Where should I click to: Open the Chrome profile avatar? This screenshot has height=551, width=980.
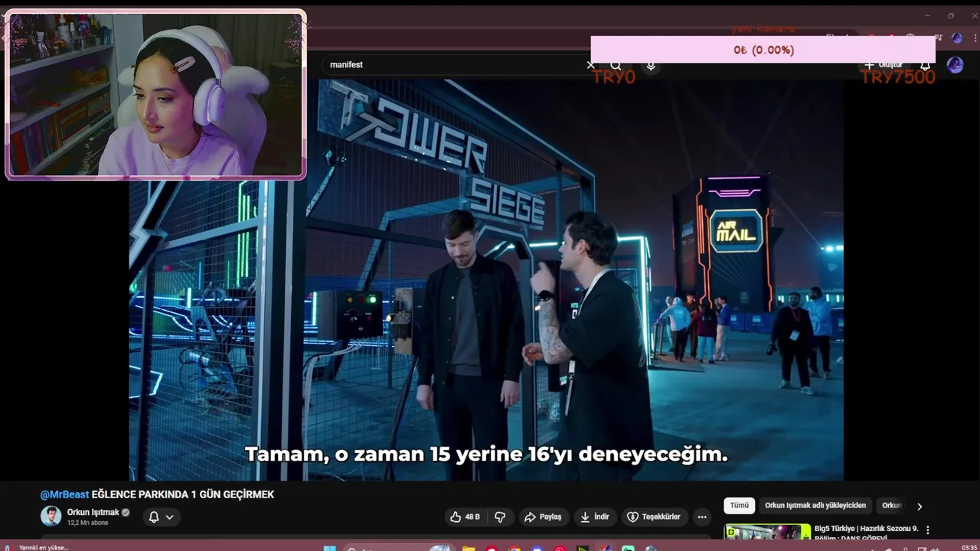pyautogui.click(x=956, y=37)
